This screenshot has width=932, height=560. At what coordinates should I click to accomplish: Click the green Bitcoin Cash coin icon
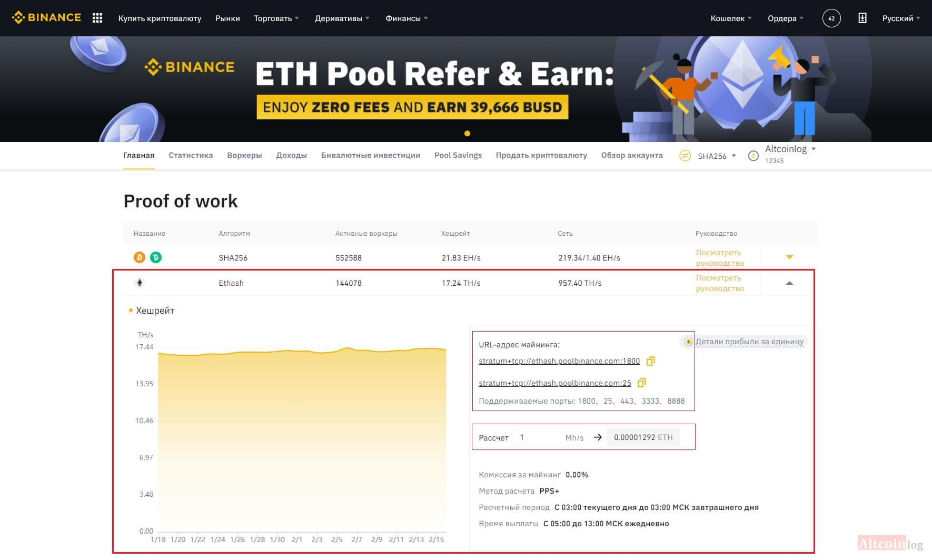point(156,257)
